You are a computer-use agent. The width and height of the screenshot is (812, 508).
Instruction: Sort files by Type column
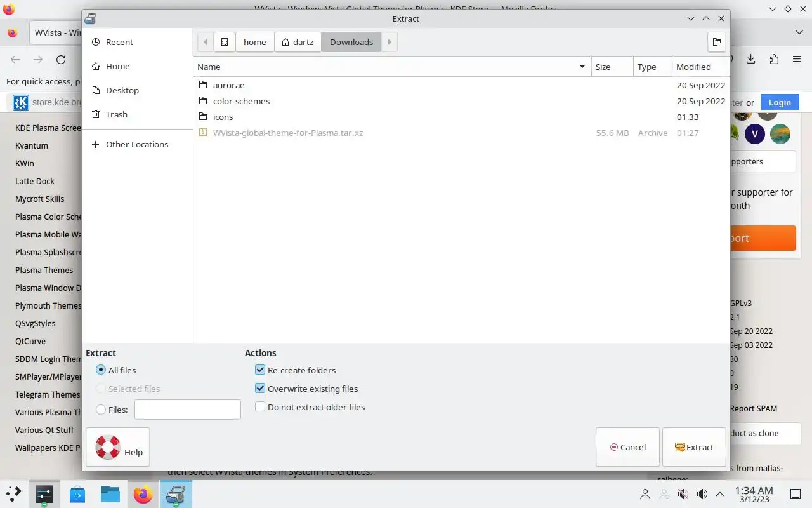(652, 67)
